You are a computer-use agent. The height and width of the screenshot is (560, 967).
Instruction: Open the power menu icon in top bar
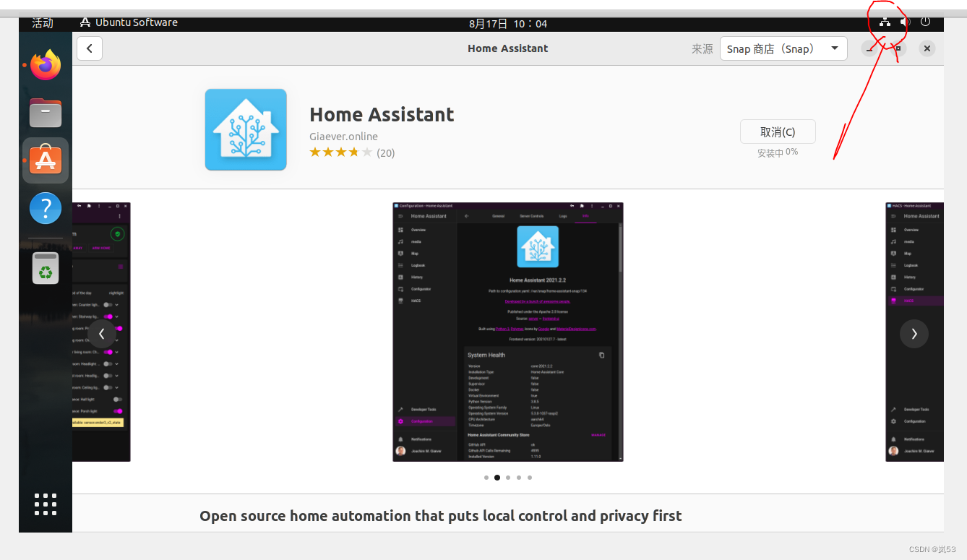[925, 22]
